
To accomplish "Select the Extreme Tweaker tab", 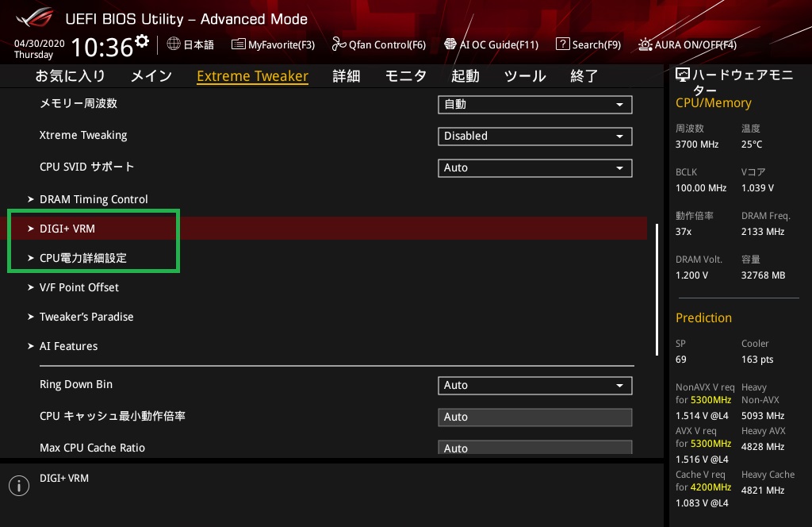I will [x=253, y=76].
